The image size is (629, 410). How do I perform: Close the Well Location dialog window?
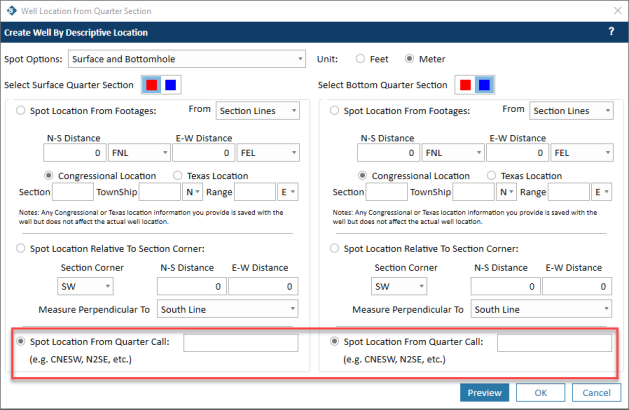coord(617,11)
